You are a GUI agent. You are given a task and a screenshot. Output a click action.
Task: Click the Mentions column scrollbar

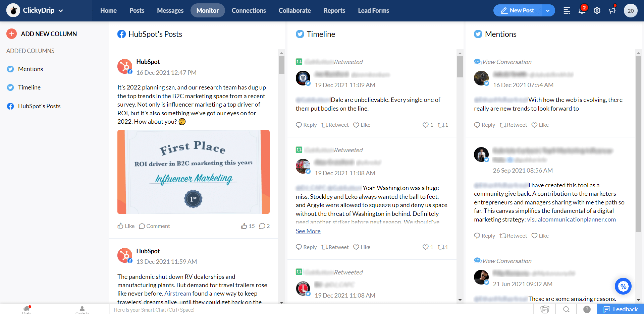click(638, 144)
